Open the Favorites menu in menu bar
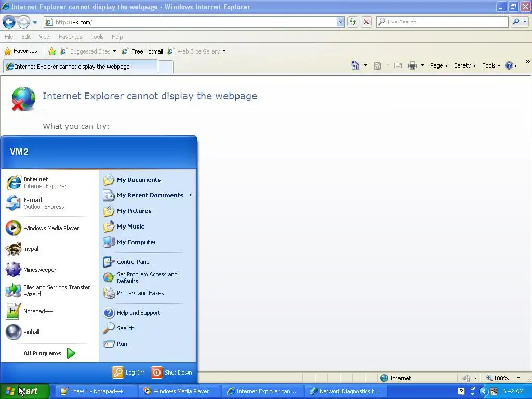 click(x=70, y=37)
